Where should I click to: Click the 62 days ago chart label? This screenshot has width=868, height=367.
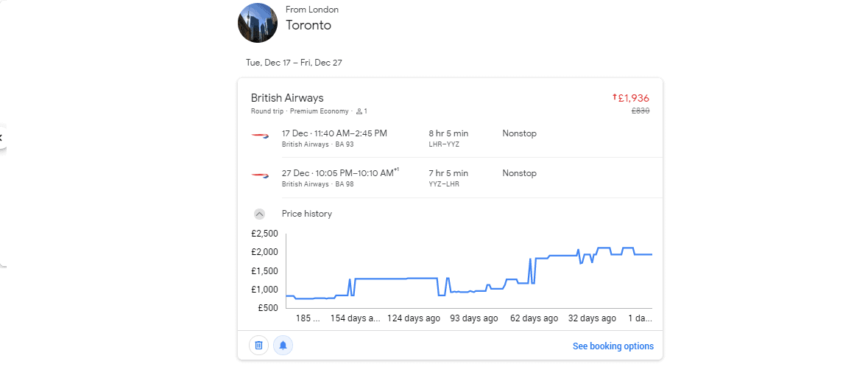[534, 318]
